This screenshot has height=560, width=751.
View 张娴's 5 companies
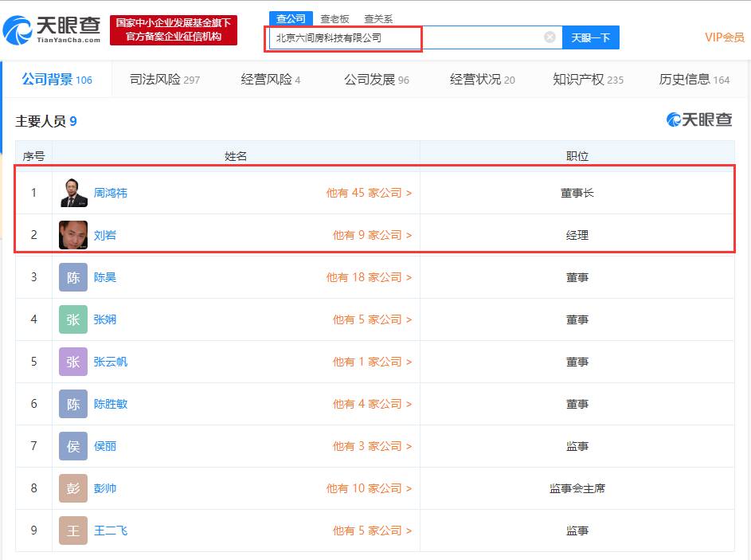click(x=372, y=319)
